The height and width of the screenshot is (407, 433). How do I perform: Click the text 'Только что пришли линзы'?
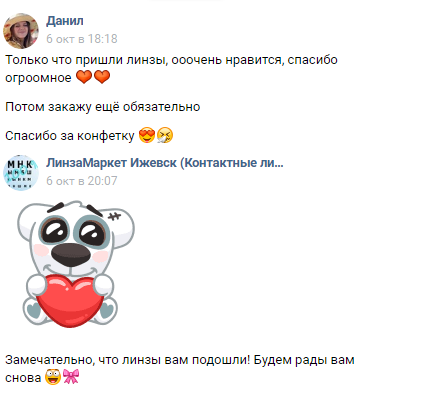88,60
